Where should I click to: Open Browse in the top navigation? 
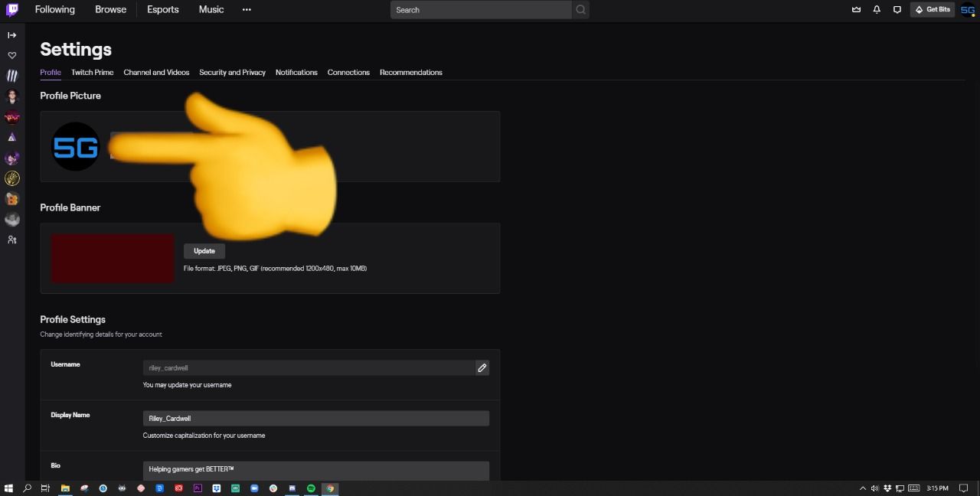tap(110, 10)
